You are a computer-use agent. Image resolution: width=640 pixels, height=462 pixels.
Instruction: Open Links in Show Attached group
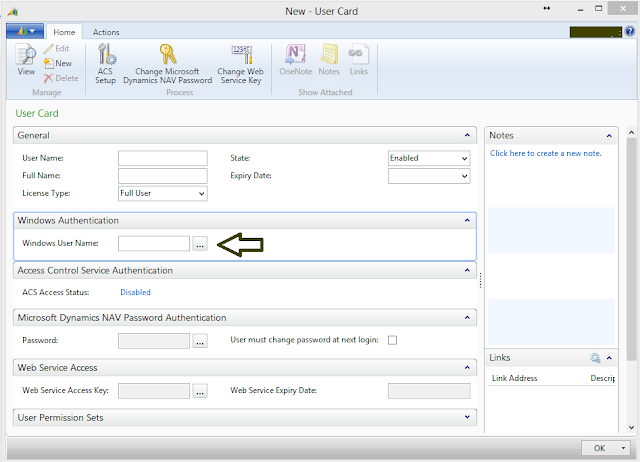(x=358, y=60)
